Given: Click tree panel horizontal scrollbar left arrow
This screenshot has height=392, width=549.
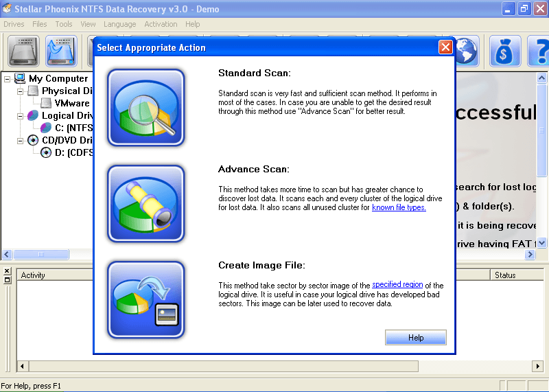Looking at the screenshot, I should click(x=7, y=254).
